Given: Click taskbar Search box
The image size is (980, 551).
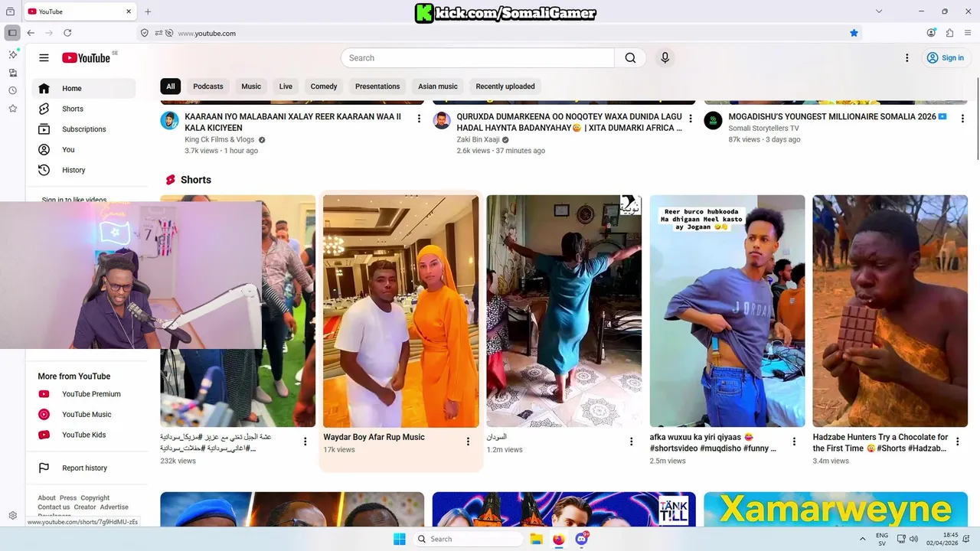Looking at the screenshot, I should (467, 539).
